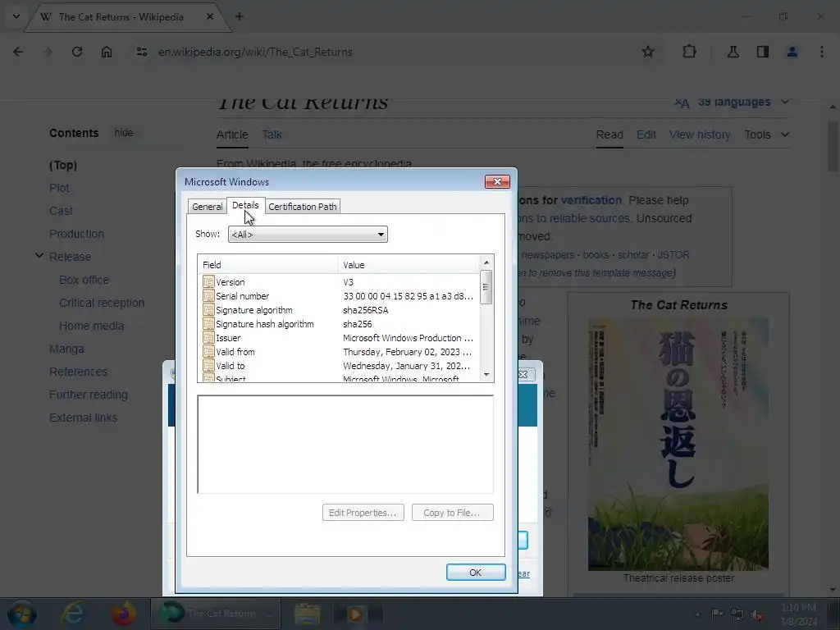The width and height of the screenshot is (840, 630).
Task: Click the theatrical release poster image
Action: click(678, 444)
